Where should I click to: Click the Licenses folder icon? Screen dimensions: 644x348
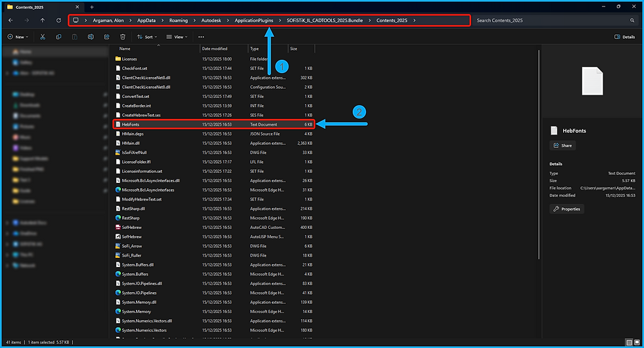point(118,59)
